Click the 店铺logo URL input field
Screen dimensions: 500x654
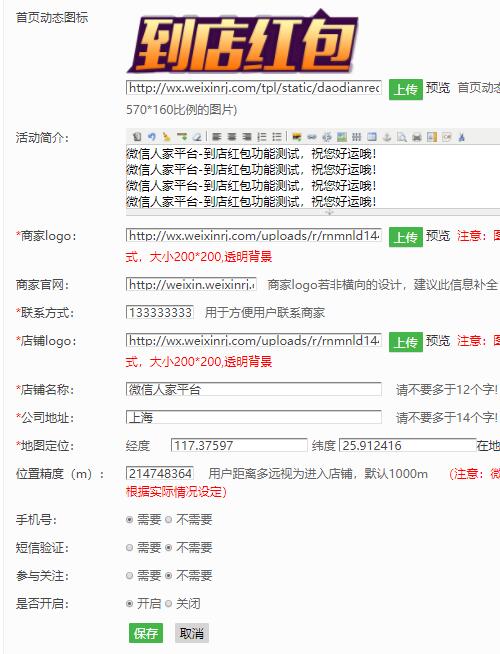(254, 341)
